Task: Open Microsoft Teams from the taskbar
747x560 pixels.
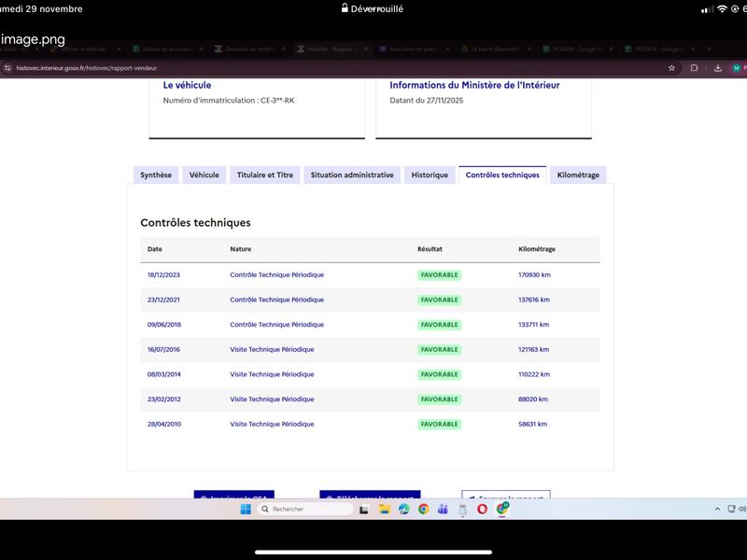Action: click(443, 509)
